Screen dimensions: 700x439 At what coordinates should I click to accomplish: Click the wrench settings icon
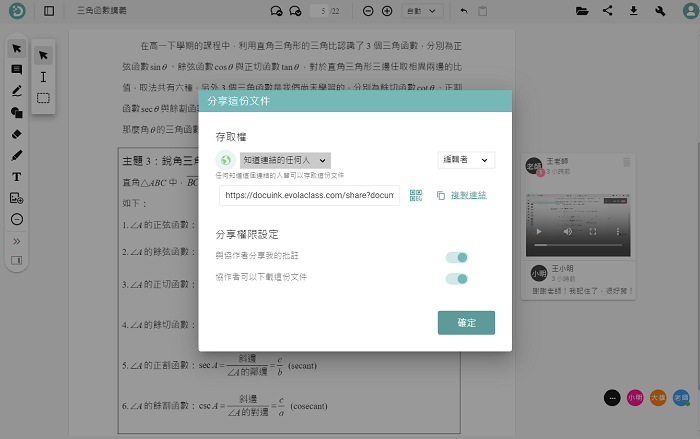pos(660,11)
